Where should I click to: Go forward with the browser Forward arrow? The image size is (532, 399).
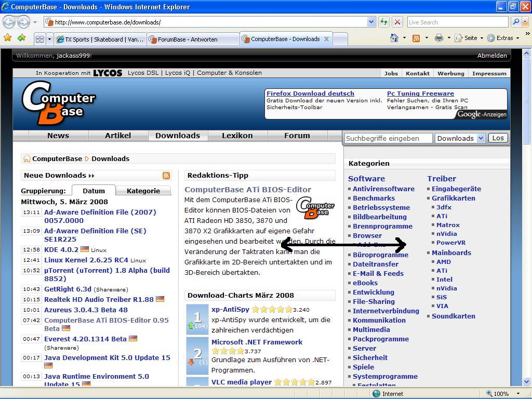pyautogui.click(x=23, y=22)
